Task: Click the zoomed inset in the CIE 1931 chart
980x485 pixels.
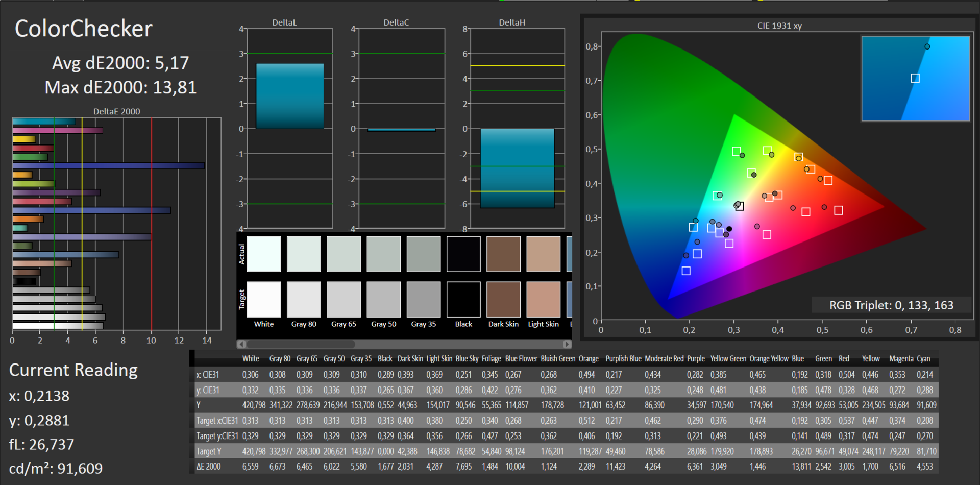Action: pos(915,78)
